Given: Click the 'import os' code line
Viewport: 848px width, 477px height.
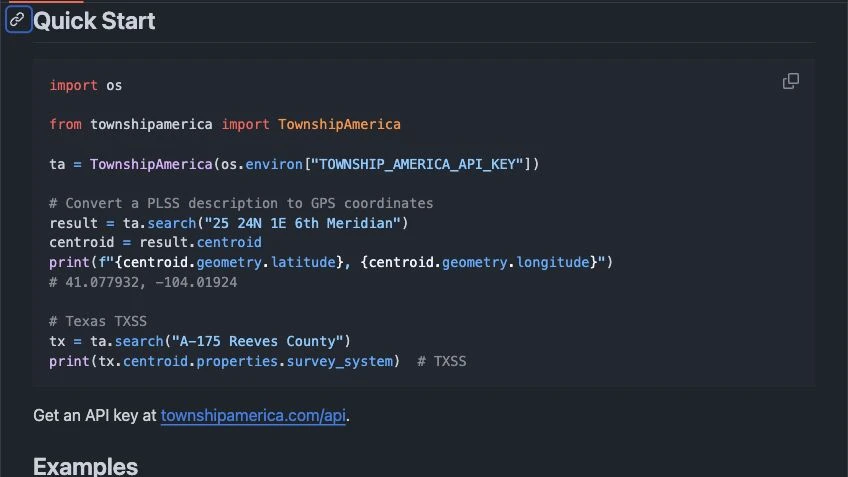Looking at the screenshot, I should [x=85, y=85].
